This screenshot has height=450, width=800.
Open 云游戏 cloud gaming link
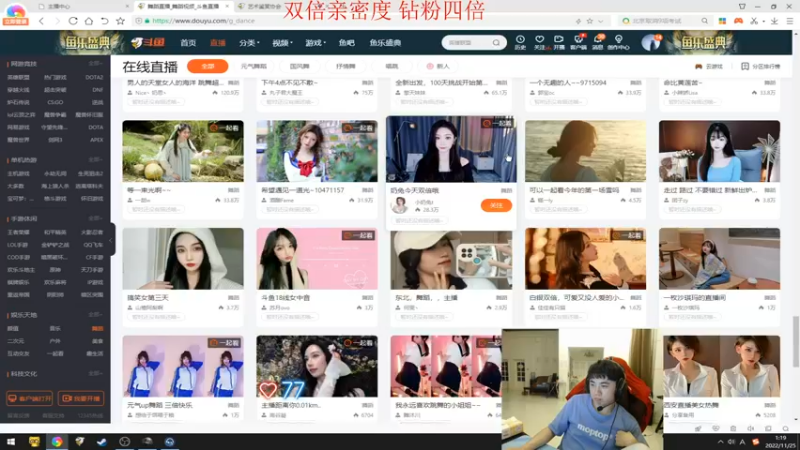[x=709, y=66]
